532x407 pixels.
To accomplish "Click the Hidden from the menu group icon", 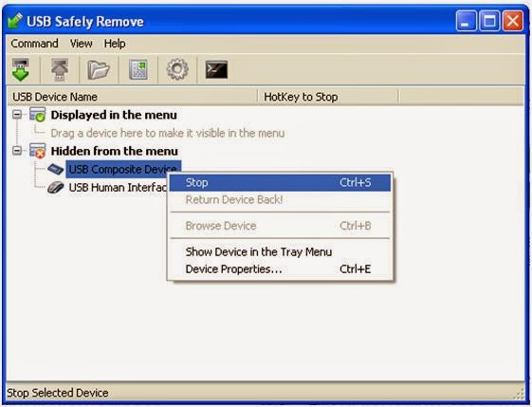I will (x=37, y=151).
